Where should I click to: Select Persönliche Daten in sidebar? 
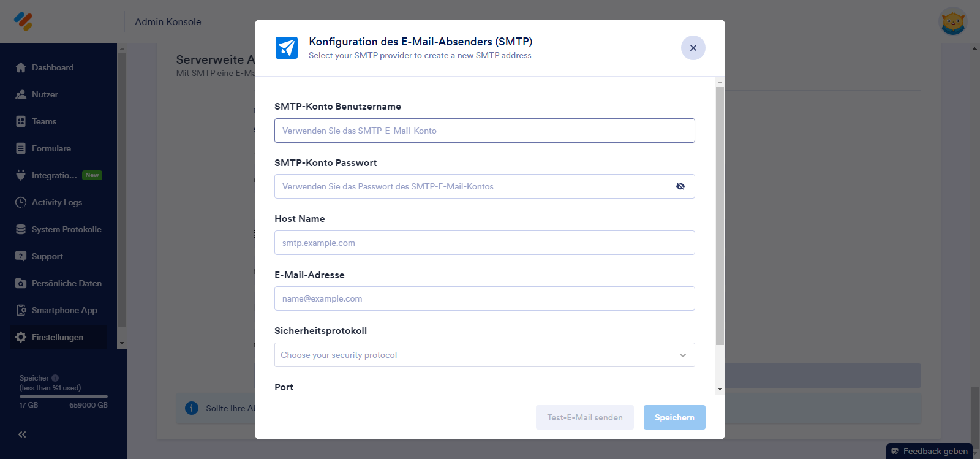pyautogui.click(x=66, y=283)
